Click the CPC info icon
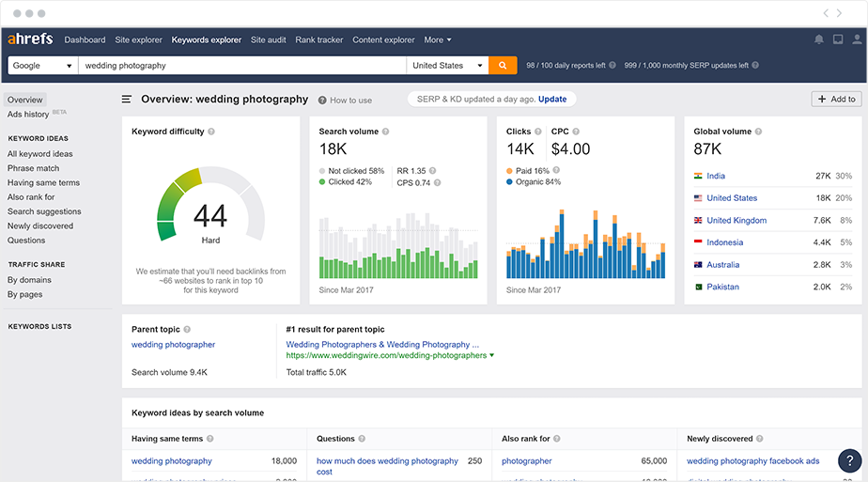This screenshot has height=482, width=868. point(576,132)
